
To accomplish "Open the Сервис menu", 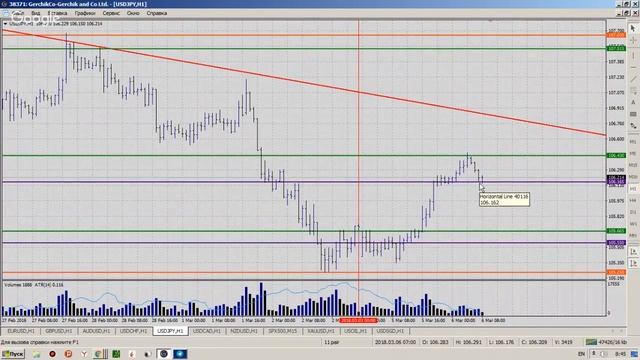I will (x=111, y=13).
